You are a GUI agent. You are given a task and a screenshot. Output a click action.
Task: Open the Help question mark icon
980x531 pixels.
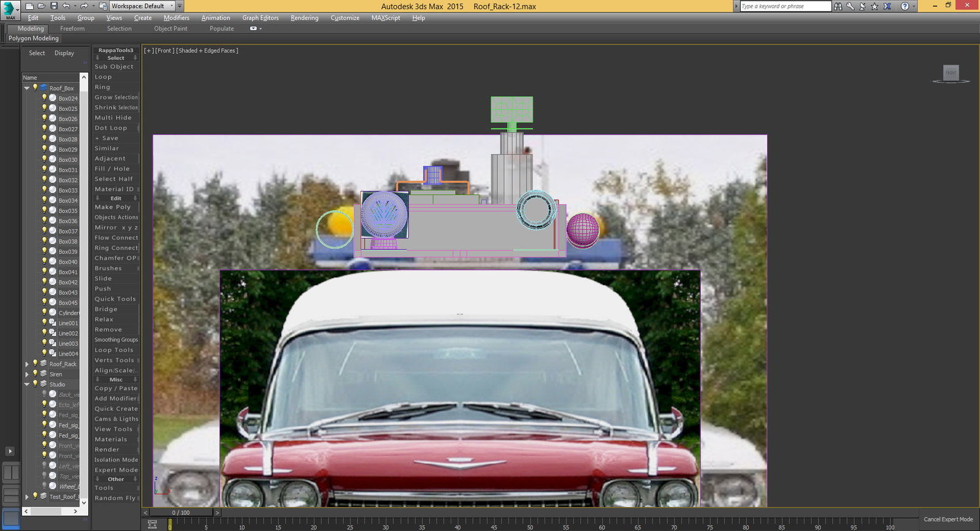tap(905, 6)
